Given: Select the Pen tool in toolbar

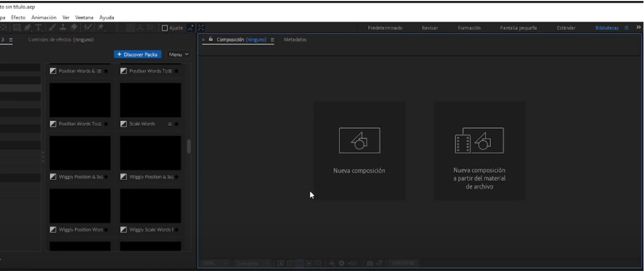Looking at the screenshot, I should pyautogui.click(x=27, y=28).
